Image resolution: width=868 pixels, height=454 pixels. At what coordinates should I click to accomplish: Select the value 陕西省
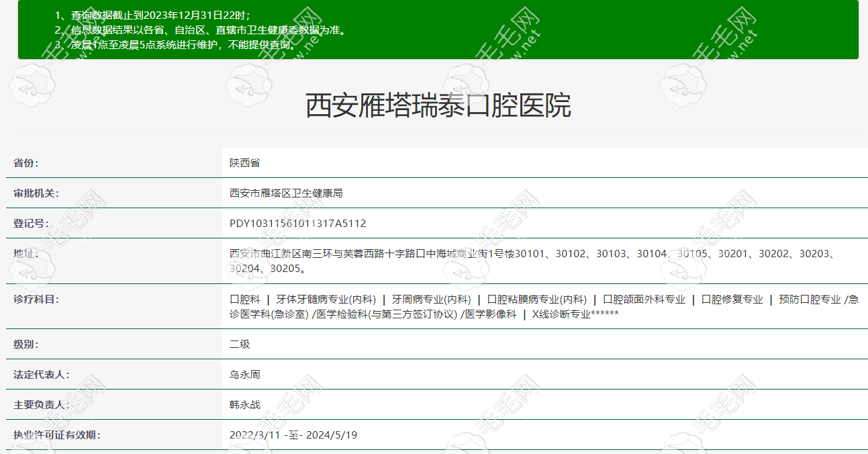click(244, 163)
